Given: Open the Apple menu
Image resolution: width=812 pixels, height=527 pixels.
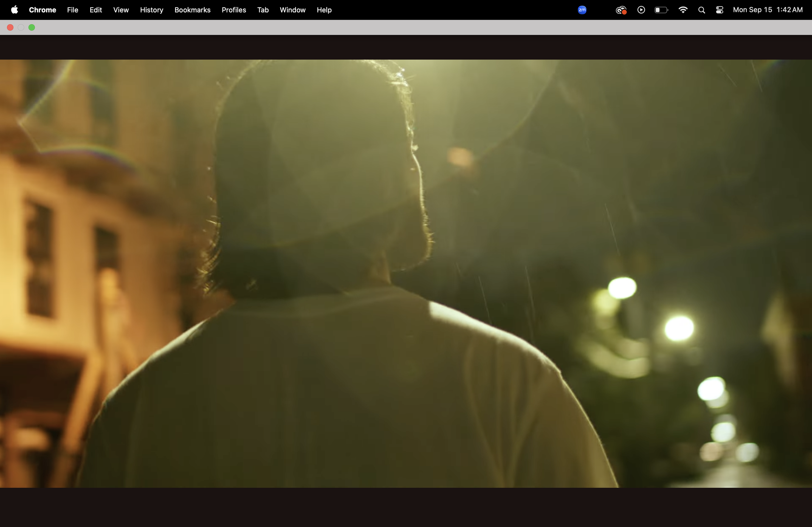Looking at the screenshot, I should coord(14,10).
